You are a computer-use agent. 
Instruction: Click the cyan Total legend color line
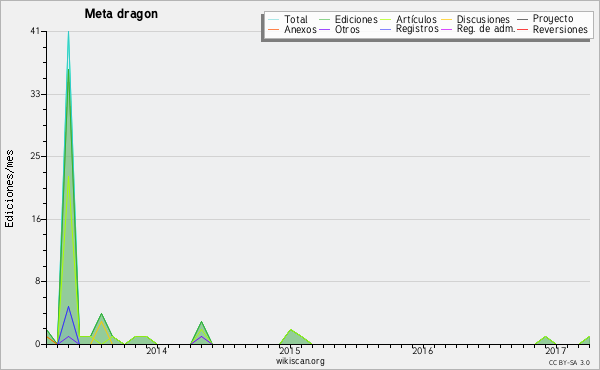point(274,20)
